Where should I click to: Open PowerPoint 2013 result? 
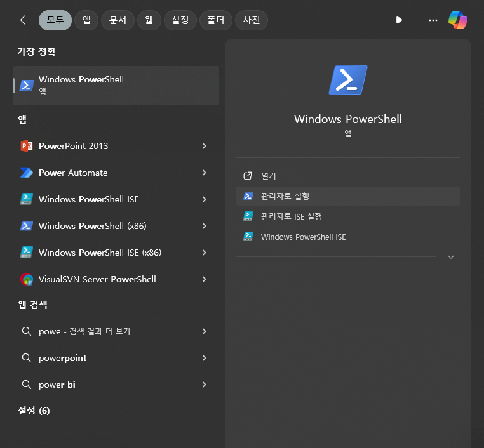pyautogui.click(x=73, y=146)
